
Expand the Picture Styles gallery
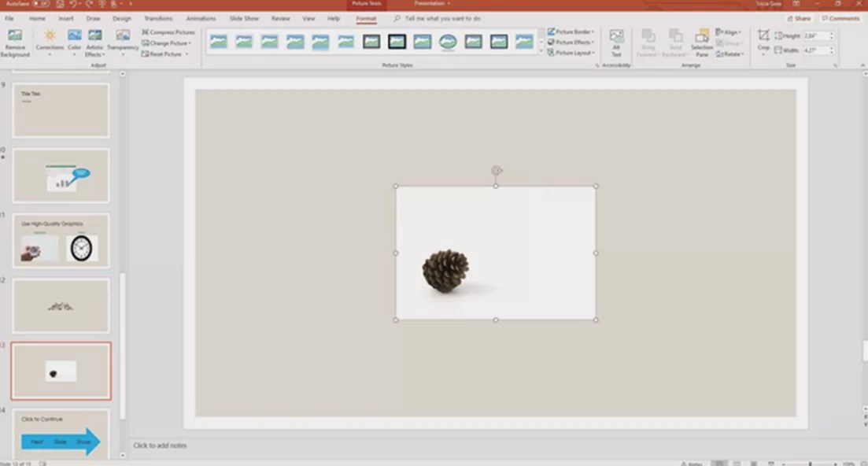(542, 52)
